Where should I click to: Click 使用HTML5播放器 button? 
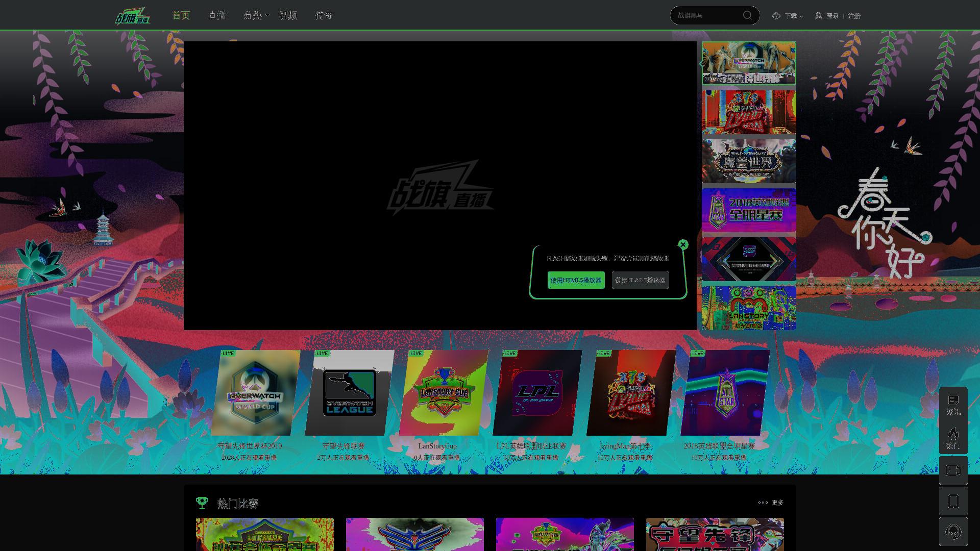click(576, 280)
